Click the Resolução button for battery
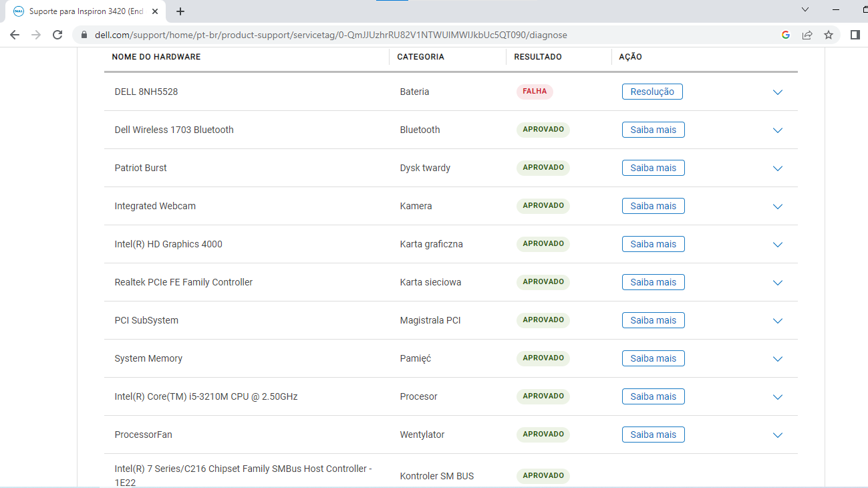Image resolution: width=868 pixels, height=488 pixels. coord(652,92)
